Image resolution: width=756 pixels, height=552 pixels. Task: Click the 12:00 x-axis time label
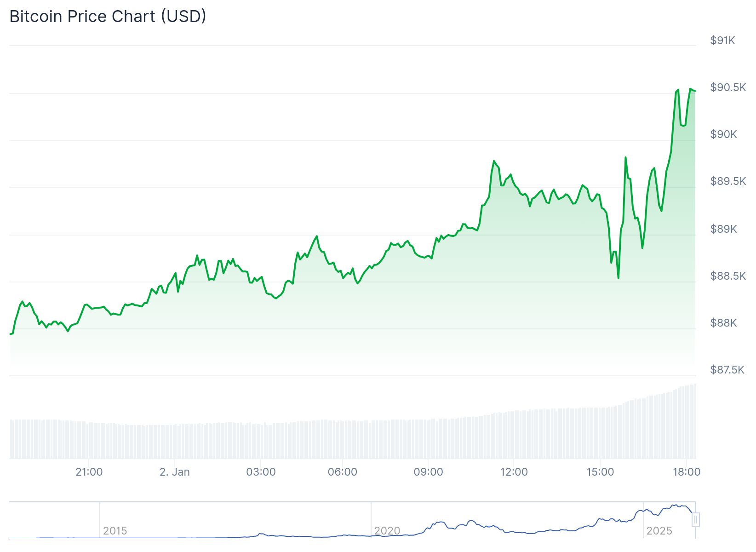click(x=514, y=472)
